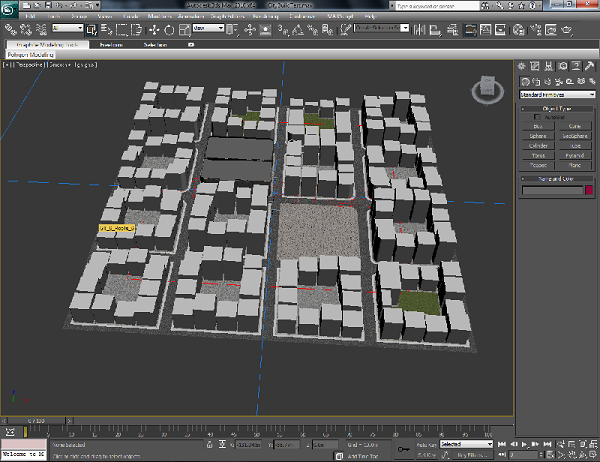This screenshot has height=462, width=600.
Task: Open the Modify tab in command panel
Action: pyautogui.click(x=537, y=65)
